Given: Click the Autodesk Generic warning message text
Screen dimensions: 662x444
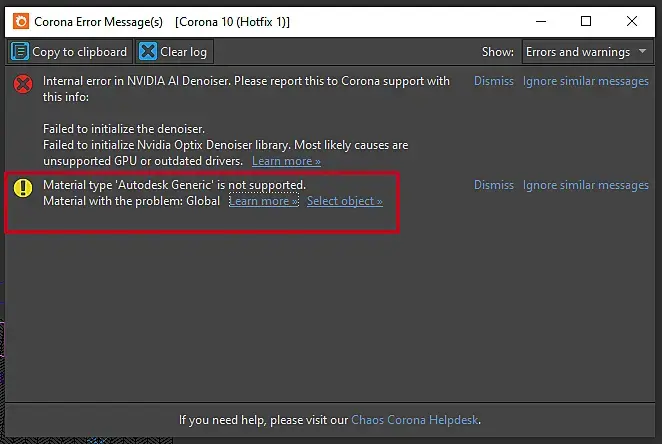Looking at the screenshot, I should (x=174, y=185).
